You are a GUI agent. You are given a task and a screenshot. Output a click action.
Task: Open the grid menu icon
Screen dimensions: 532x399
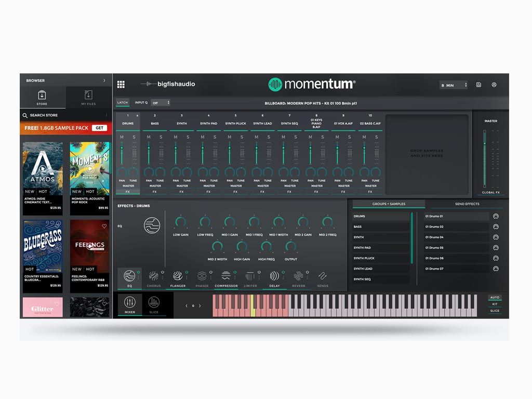point(121,84)
